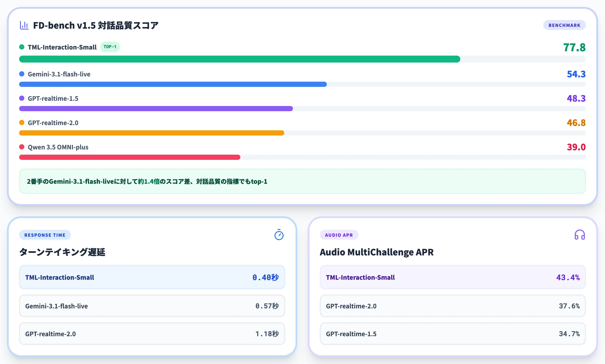Viewport: 605px width, 364px height.
Task: Click the 54.3 score value
Action: (x=576, y=74)
